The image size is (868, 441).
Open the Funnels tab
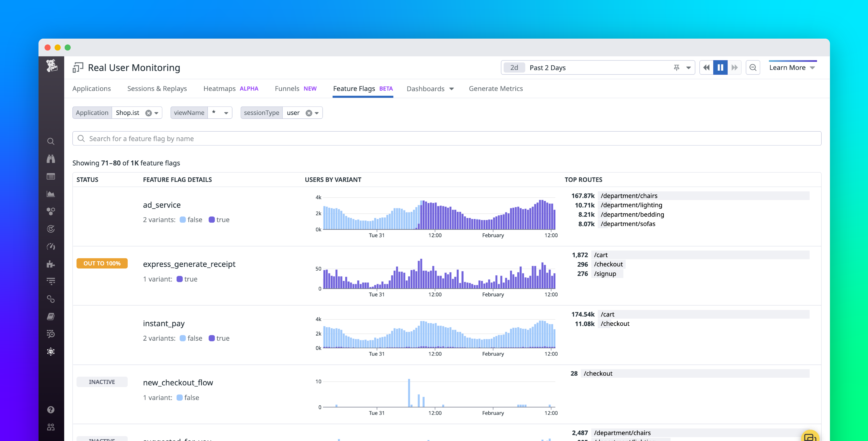[287, 88]
